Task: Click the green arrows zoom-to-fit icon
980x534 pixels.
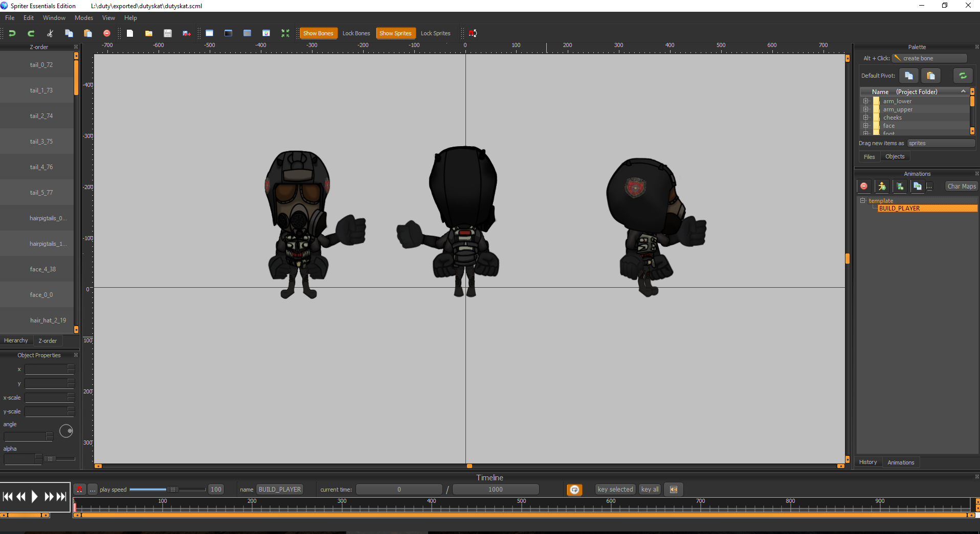Action: (285, 33)
